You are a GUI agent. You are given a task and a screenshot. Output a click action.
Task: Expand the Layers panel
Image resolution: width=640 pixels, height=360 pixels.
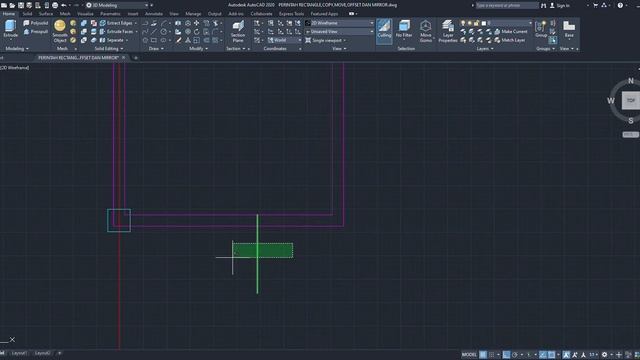[x=485, y=49]
